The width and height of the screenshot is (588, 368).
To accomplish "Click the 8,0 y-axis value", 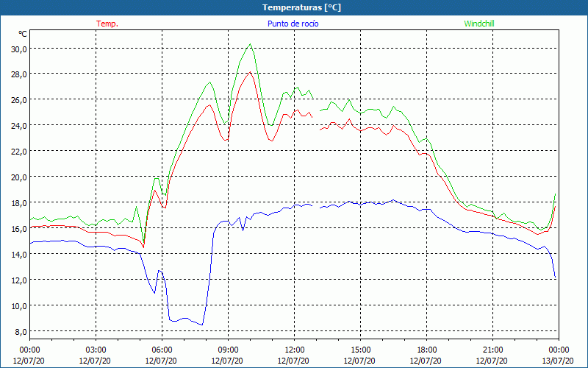I will tap(21, 331).
